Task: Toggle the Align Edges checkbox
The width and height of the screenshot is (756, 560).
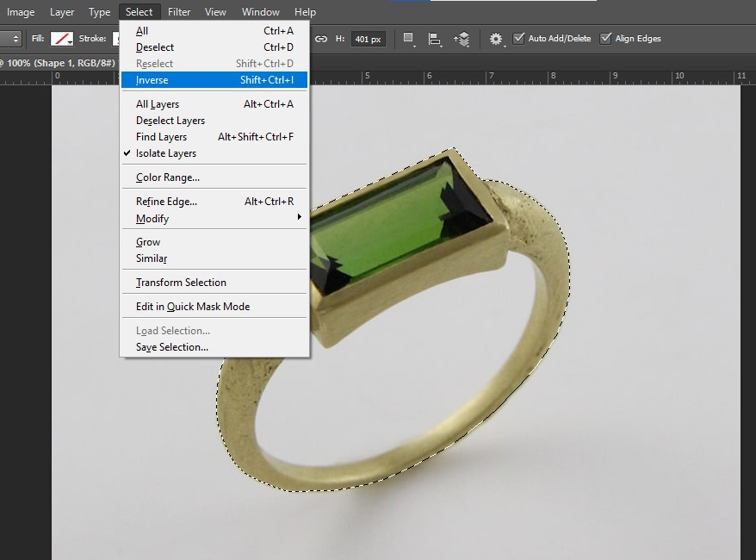Action: (605, 39)
